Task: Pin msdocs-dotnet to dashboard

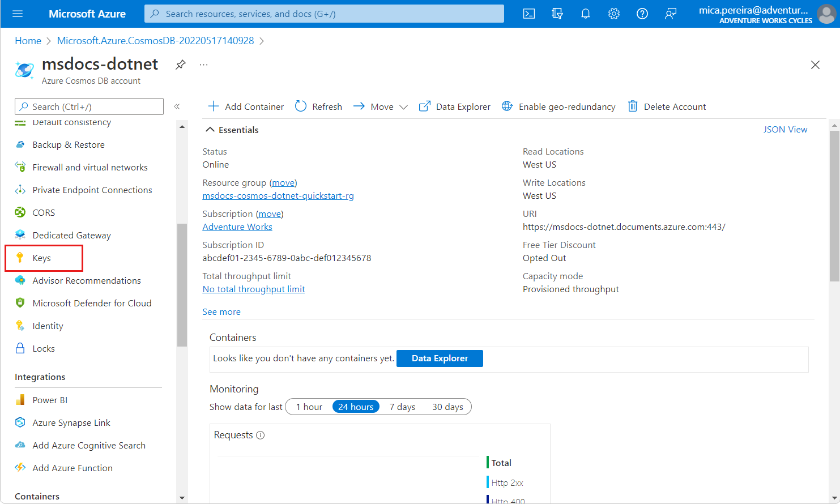Action: [x=180, y=65]
